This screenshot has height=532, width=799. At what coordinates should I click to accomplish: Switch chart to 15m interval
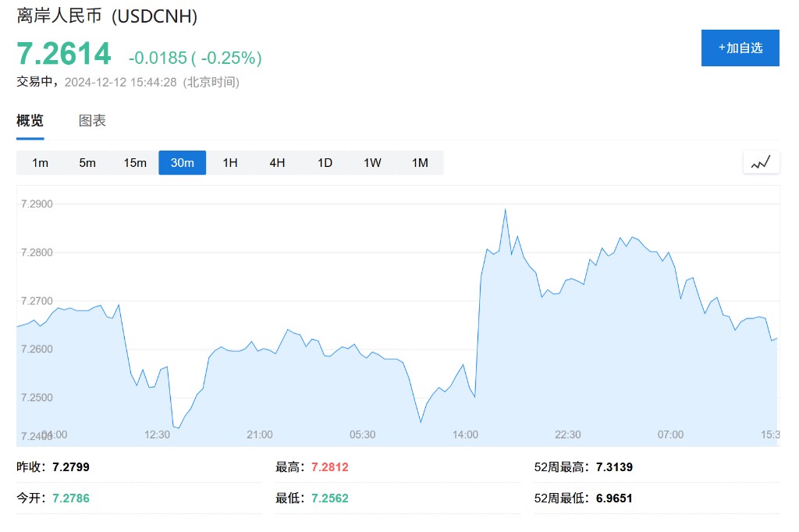tap(135, 162)
